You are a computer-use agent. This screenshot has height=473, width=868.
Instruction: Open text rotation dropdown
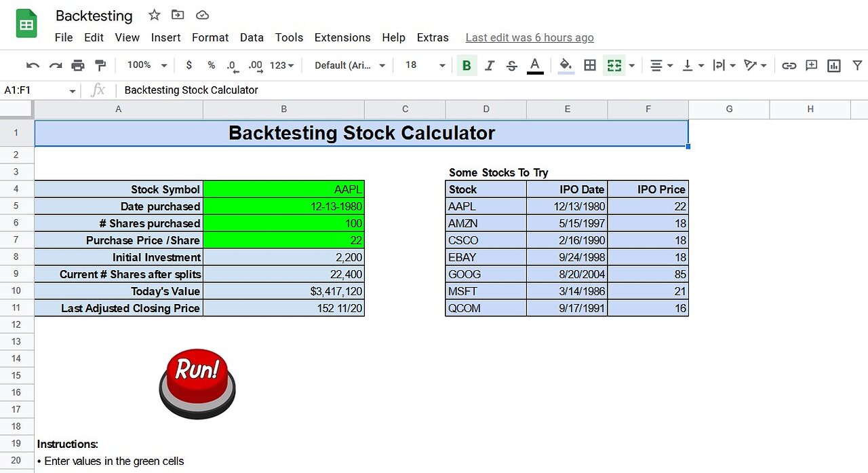pyautogui.click(x=755, y=65)
